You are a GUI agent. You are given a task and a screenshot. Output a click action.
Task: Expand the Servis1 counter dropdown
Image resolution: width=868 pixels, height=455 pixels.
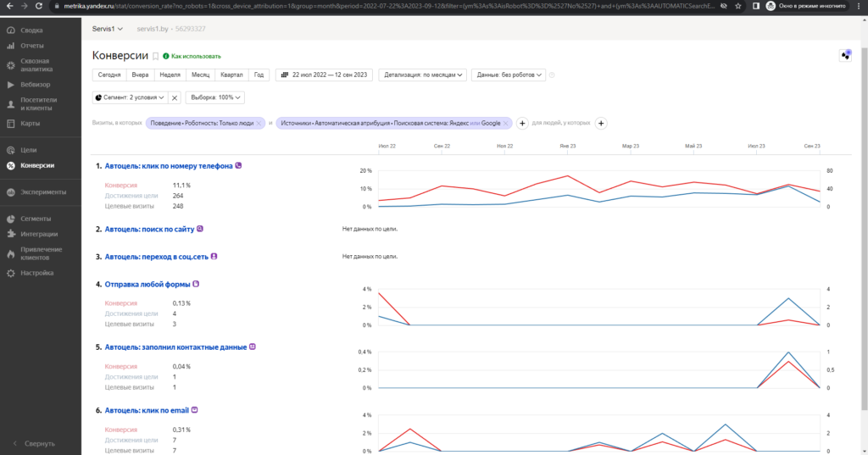108,29
